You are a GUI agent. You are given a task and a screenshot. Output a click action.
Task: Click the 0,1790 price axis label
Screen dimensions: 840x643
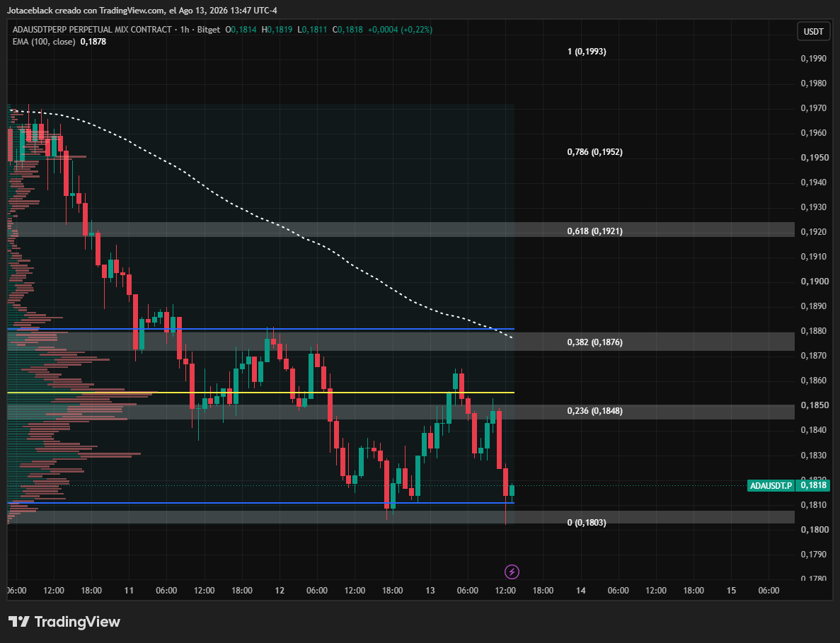pyautogui.click(x=813, y=554)
